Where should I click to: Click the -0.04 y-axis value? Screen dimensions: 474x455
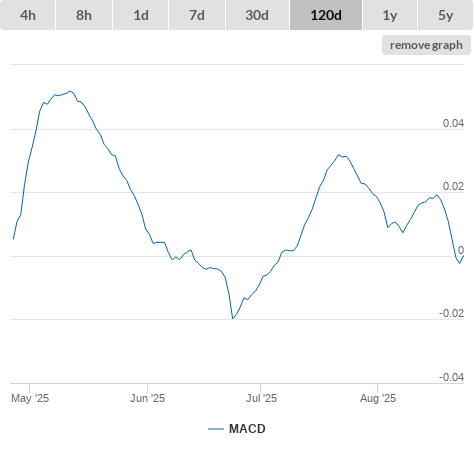click(x=451, y=377)
